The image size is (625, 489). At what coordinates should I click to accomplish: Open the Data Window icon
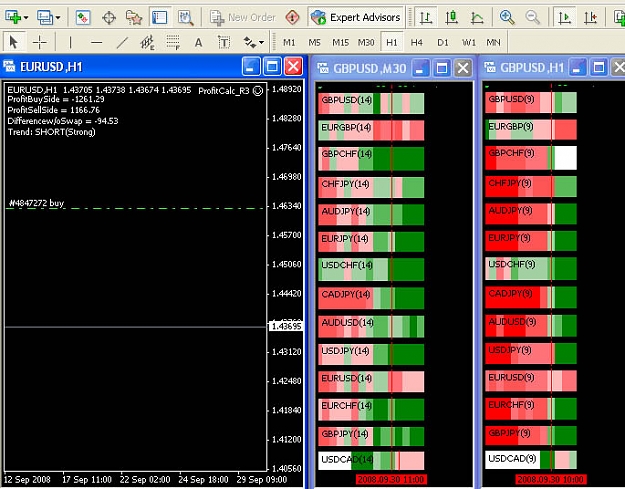tap(109, 17)
